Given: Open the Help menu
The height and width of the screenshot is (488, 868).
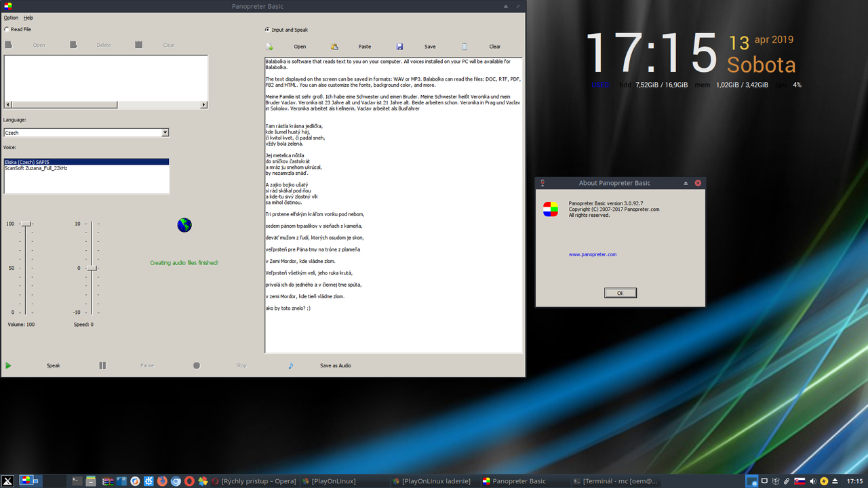Looking at the screenshot, I should [28, 18].
